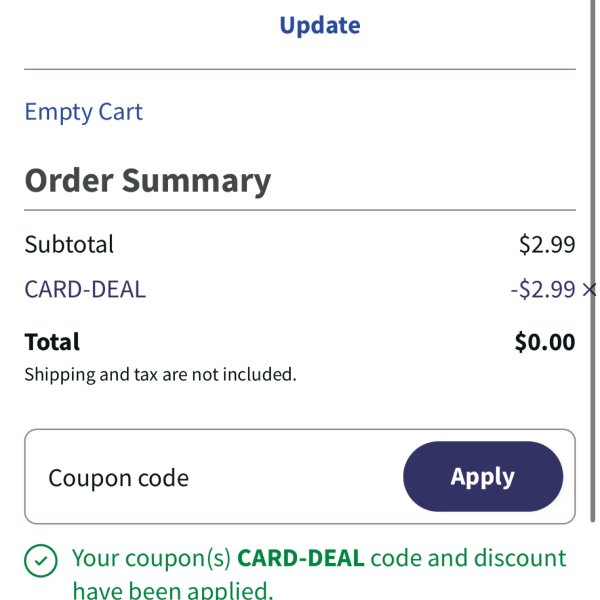The image size is (600, 600).
Task: Click the Subtotal label
Action: click(69, 244)
